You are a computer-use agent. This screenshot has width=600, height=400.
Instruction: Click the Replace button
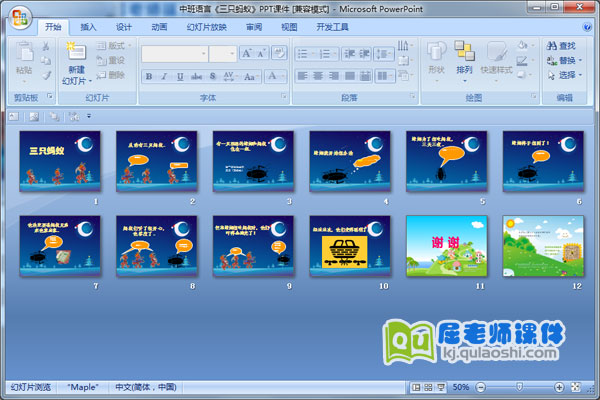[564, 60]
